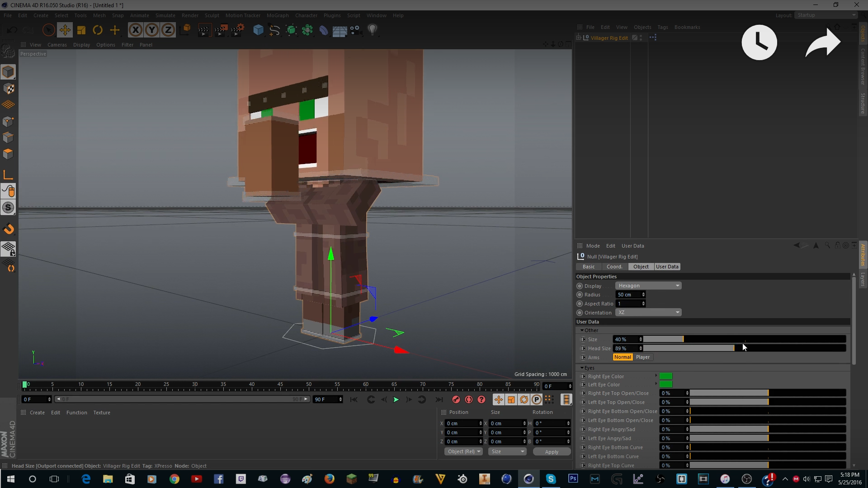Add a Light bulb object
The width and height of the screenshot is (868, 488).
click(x=373, y=30)
